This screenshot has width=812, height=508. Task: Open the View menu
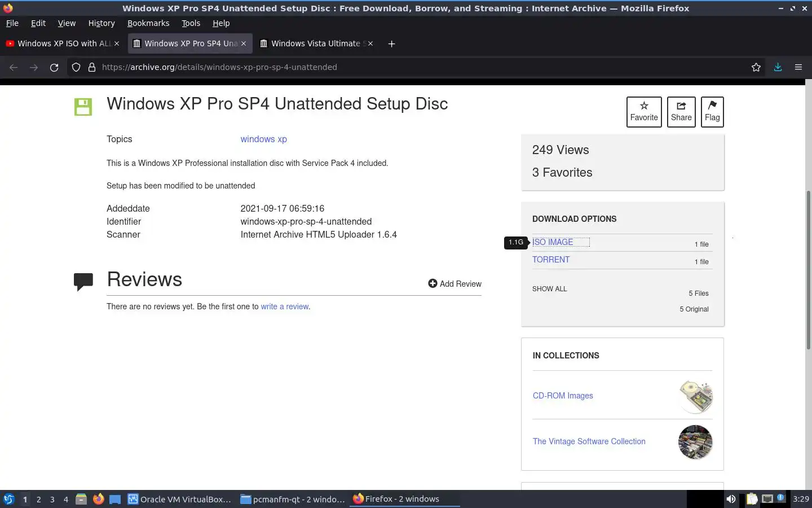[x=67, y=23]
